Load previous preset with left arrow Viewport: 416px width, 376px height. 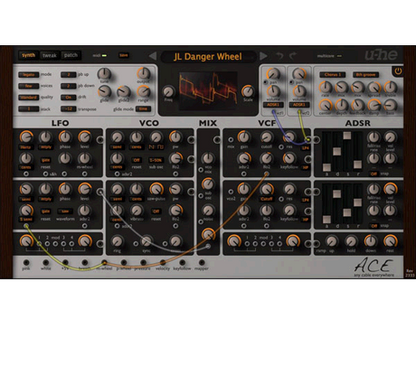153,56
